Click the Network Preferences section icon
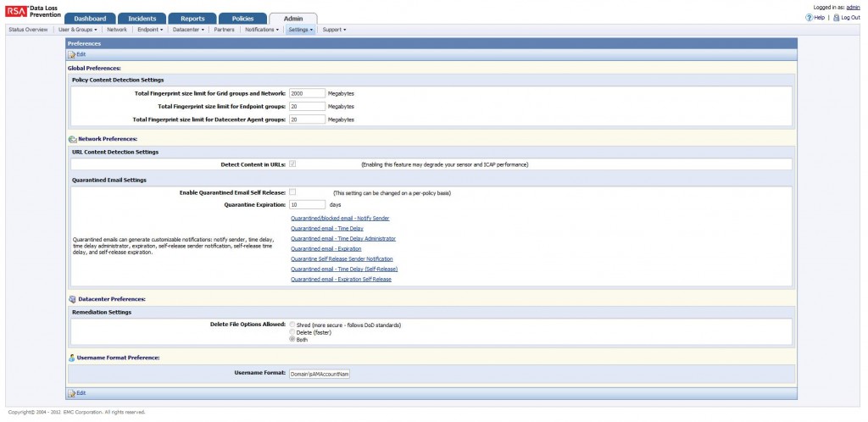 point(72,138)
